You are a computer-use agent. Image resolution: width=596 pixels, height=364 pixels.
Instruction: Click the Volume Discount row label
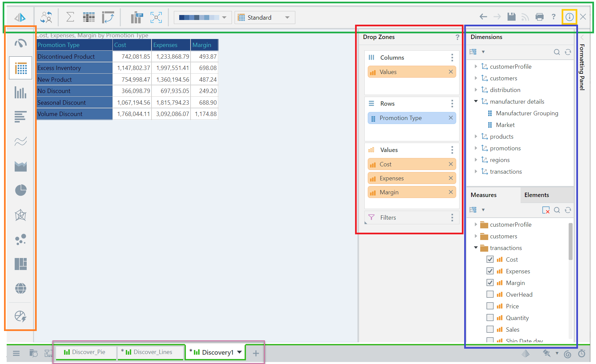click(74, 114)
